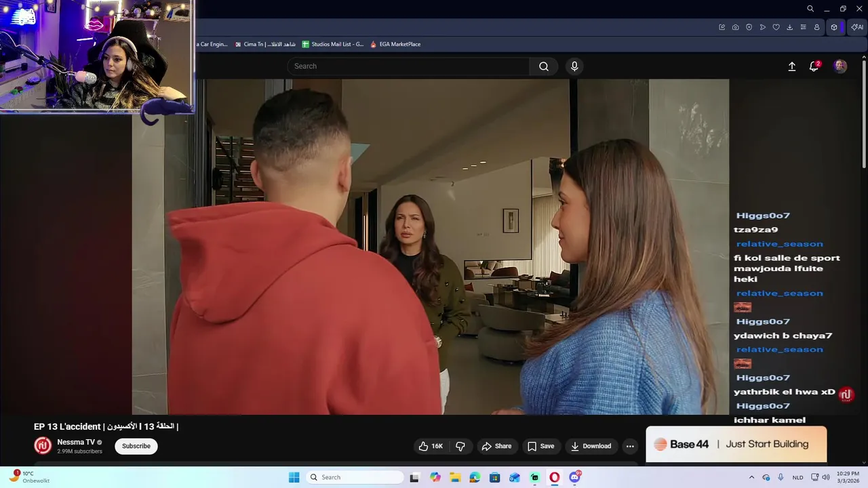Save the video to a playlist
The width and height of the screenshot is (868, 488).
pos(541,446)
